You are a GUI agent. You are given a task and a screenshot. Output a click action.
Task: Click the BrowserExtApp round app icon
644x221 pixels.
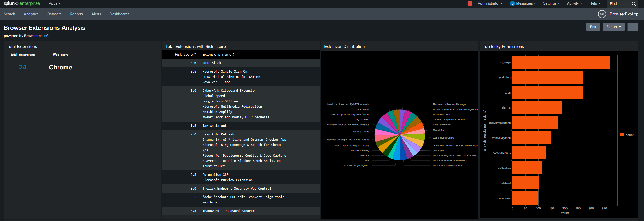click(x=602, y=14)
